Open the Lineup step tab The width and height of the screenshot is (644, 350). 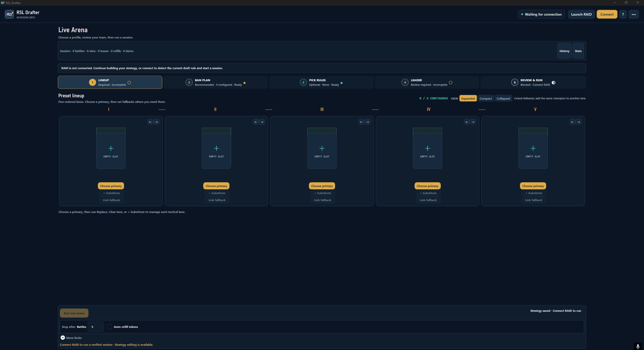pos(110,82)
